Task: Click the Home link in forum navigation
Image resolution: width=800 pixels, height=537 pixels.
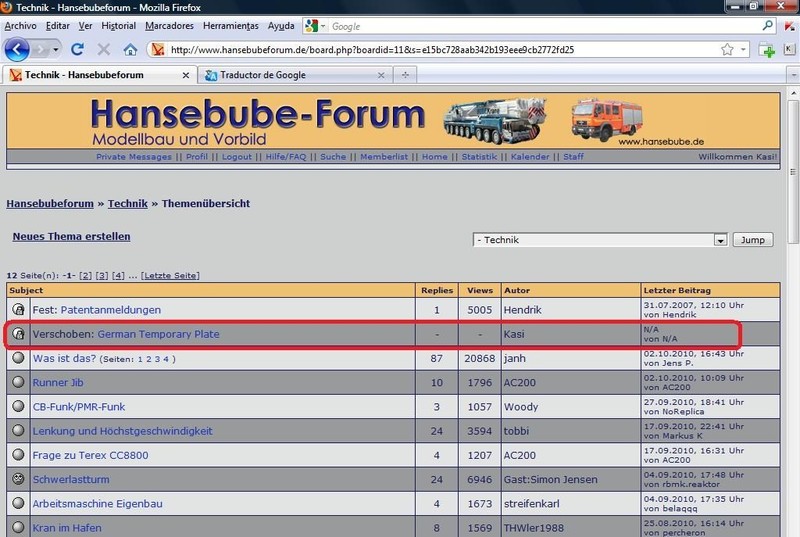Action: pos(435,157)
